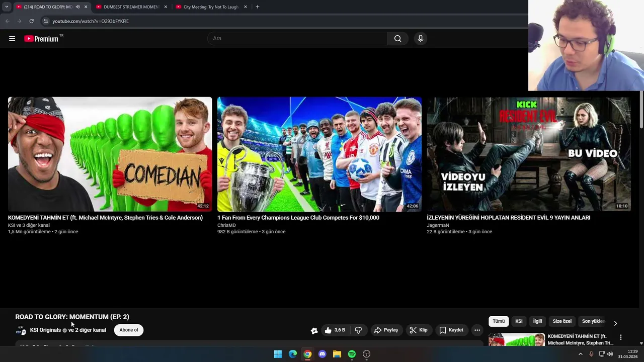Open sidebar KOMEDYENİ TAHMİN ET recommendation
644x362 pixels.
pos(581,339)
